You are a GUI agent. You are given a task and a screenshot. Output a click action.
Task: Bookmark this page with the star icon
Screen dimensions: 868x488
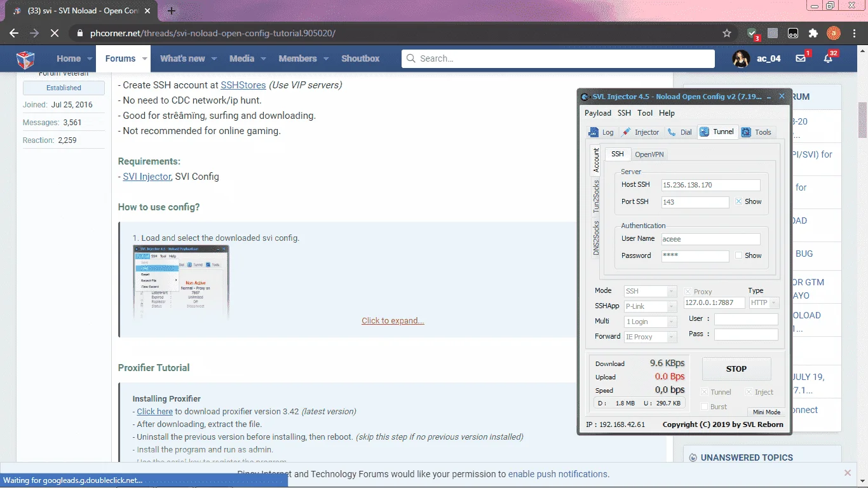pyautogui.click(x=727, y=33)
